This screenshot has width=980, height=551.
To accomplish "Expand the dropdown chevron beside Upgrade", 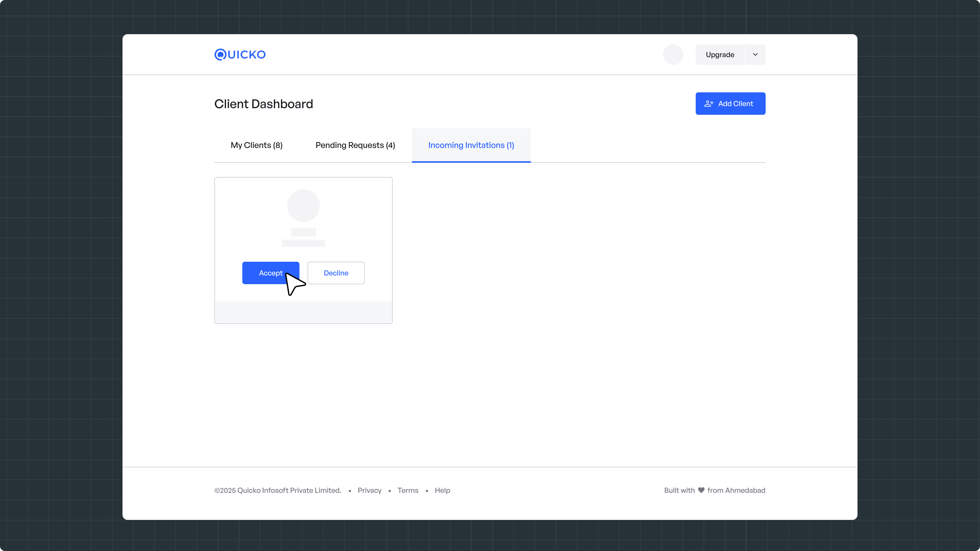I will (x=755, y=54).
